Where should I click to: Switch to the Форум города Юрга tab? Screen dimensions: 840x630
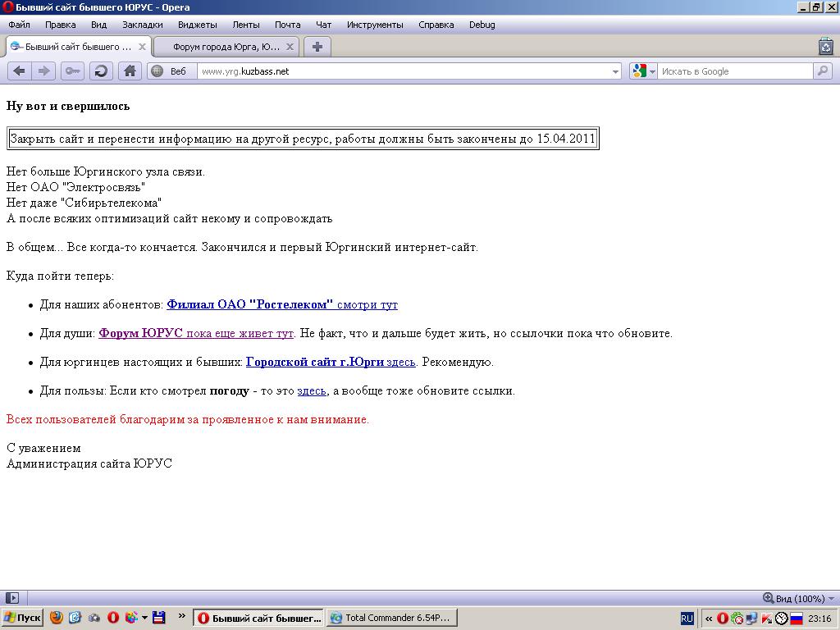point(226,47)
